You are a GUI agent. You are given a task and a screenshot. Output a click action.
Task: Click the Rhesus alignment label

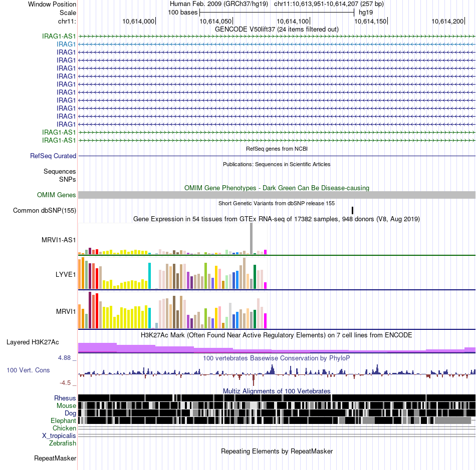click(x=65, y=398)
